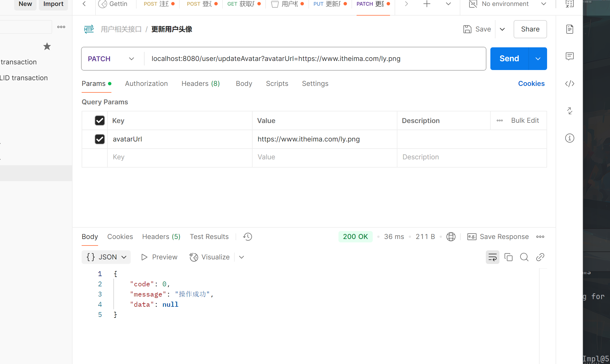Click the empty Description field

click(472, 157)
